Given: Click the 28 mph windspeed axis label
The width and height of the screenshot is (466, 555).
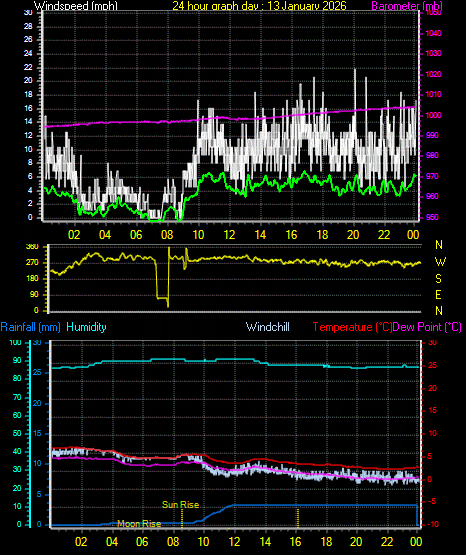Looking at the screenshot, I should pyautogui.click(x=28, y=27).
